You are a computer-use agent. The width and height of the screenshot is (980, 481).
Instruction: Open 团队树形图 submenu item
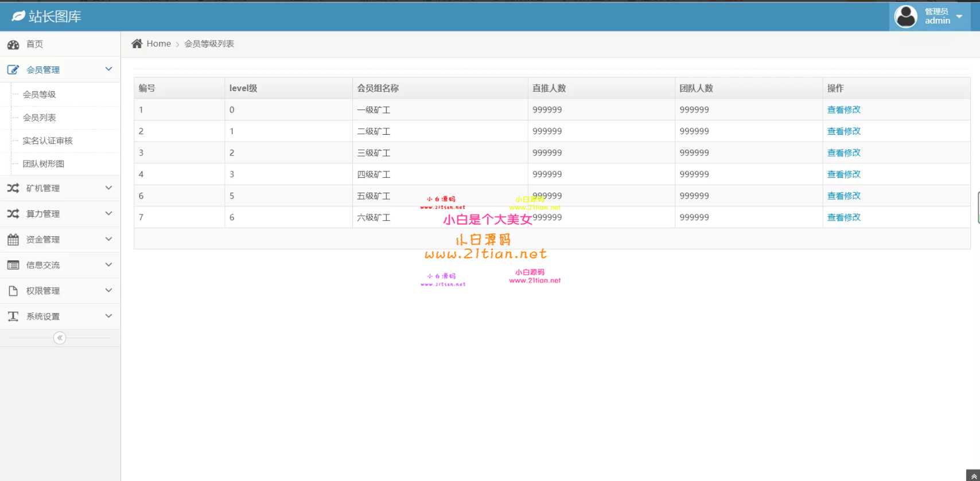pos(44,163)
